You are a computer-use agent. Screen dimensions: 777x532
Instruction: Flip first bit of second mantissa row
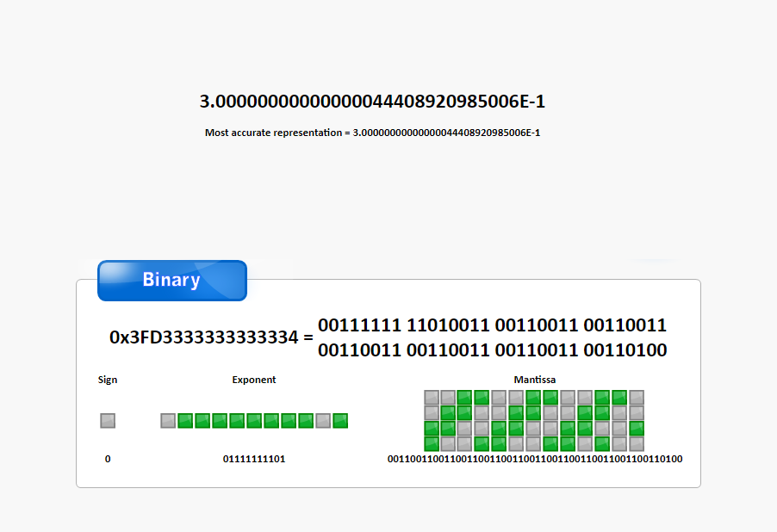432,412
